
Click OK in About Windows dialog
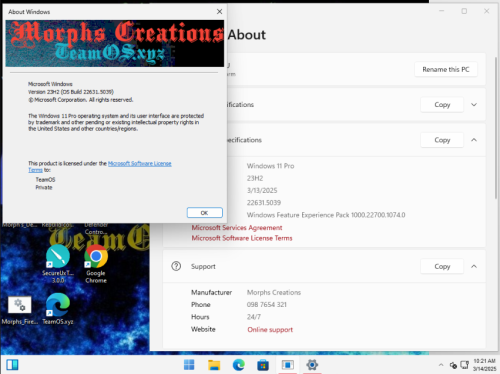click(204, 213)
